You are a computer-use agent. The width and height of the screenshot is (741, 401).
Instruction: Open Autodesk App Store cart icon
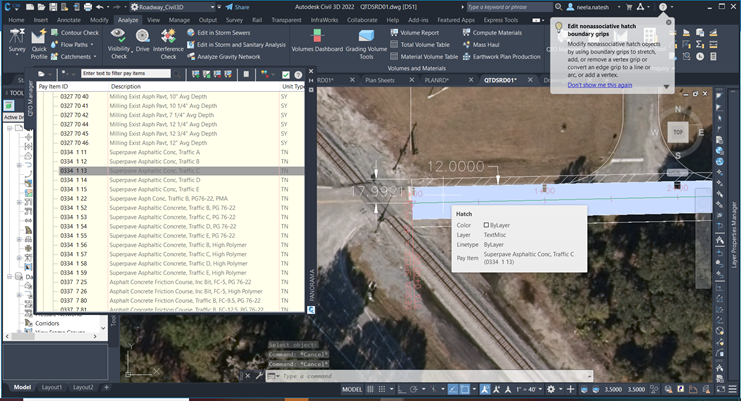tap(629, 7)
